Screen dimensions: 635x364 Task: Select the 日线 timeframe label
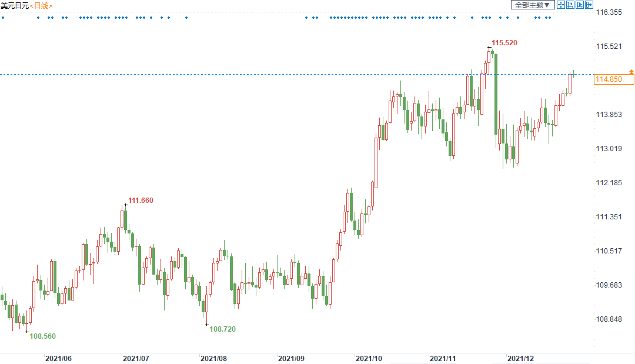point(41,5)
